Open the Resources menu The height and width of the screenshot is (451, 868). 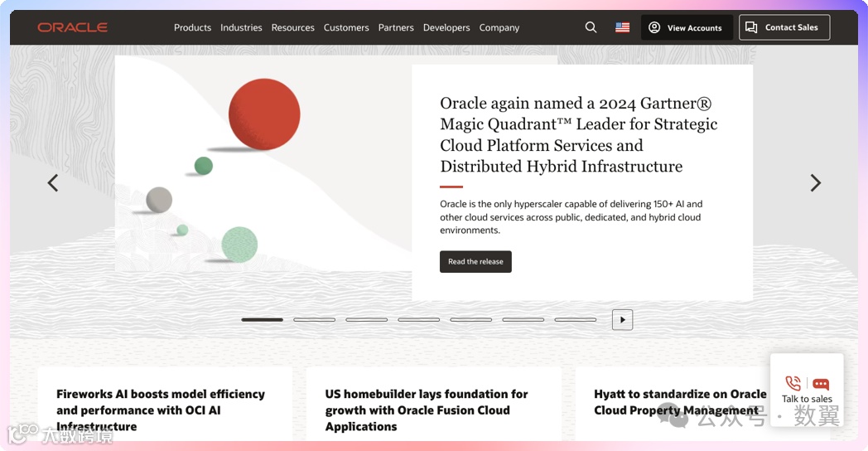[x=293, y=27]
